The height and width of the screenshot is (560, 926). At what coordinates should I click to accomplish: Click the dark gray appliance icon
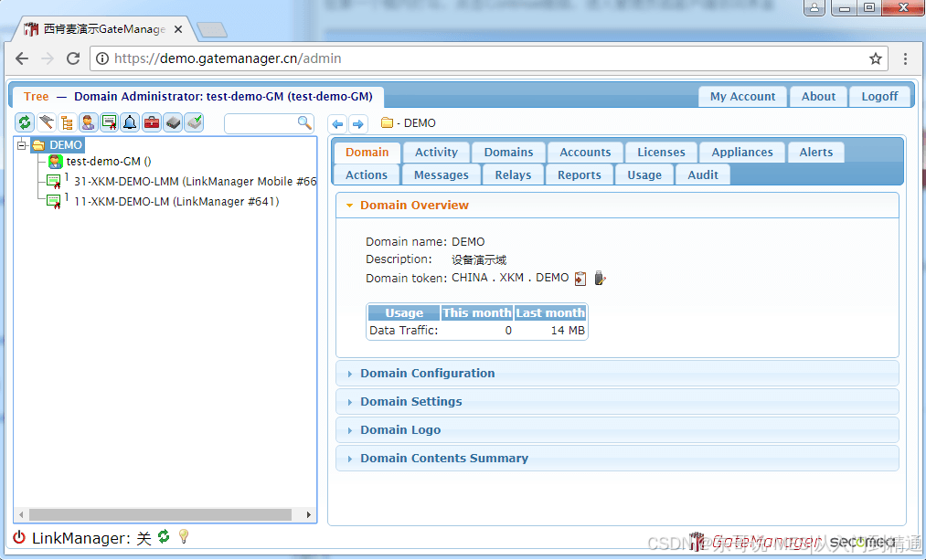(x=173, y=122)
